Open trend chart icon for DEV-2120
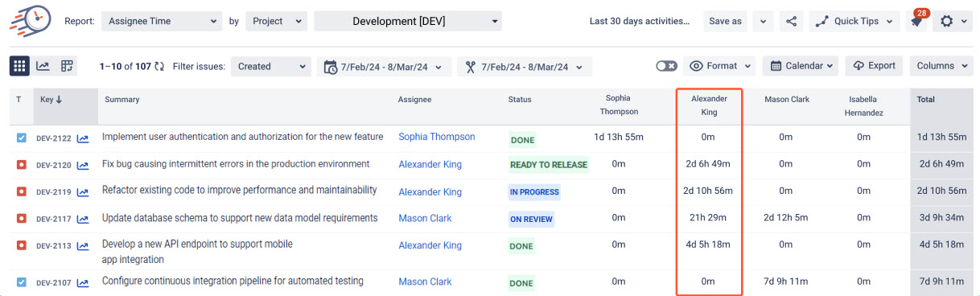The width and height of the screenshot is (980, 296). point(83,165)
